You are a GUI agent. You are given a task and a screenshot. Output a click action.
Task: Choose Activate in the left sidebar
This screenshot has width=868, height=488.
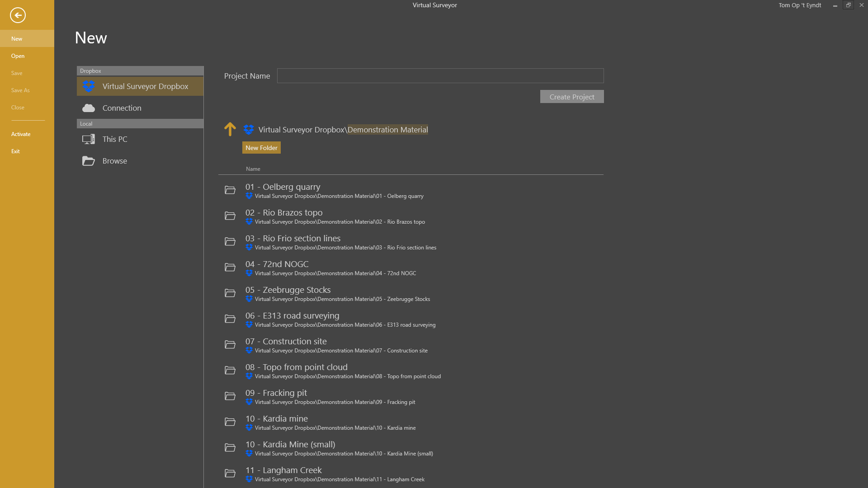click(21, 134)
